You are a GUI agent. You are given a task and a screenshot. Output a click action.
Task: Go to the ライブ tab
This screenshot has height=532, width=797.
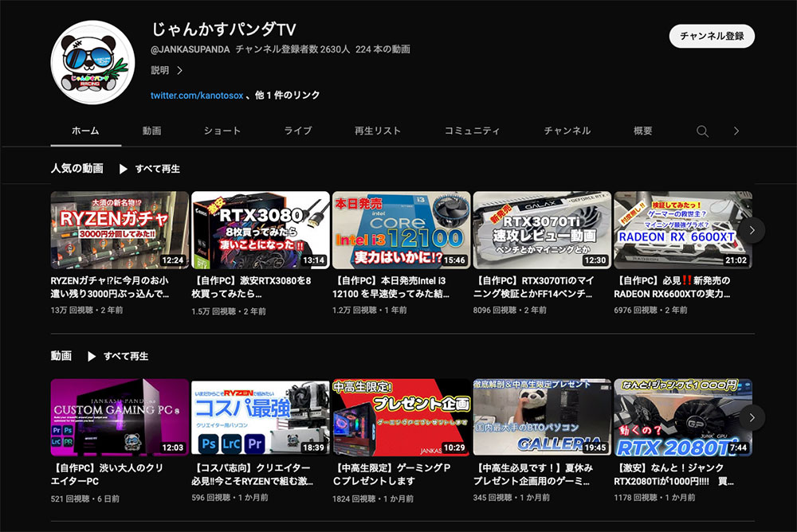[298, 131]
